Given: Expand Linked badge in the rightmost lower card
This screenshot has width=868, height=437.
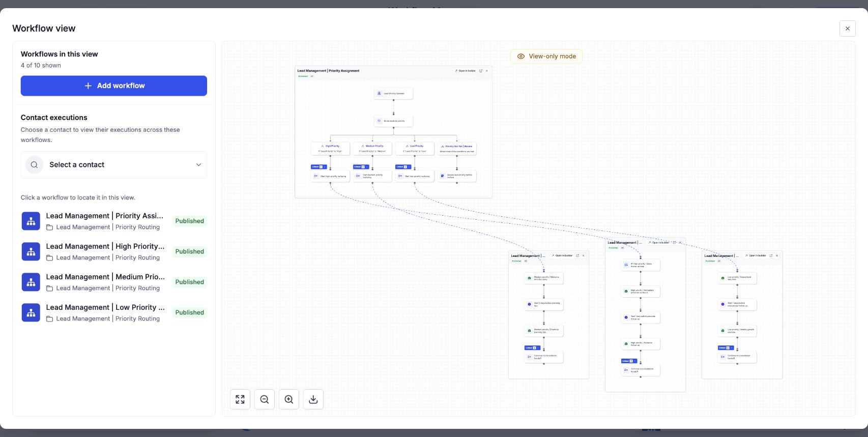Looking at the screenshot, I should (x=726, y=348).
